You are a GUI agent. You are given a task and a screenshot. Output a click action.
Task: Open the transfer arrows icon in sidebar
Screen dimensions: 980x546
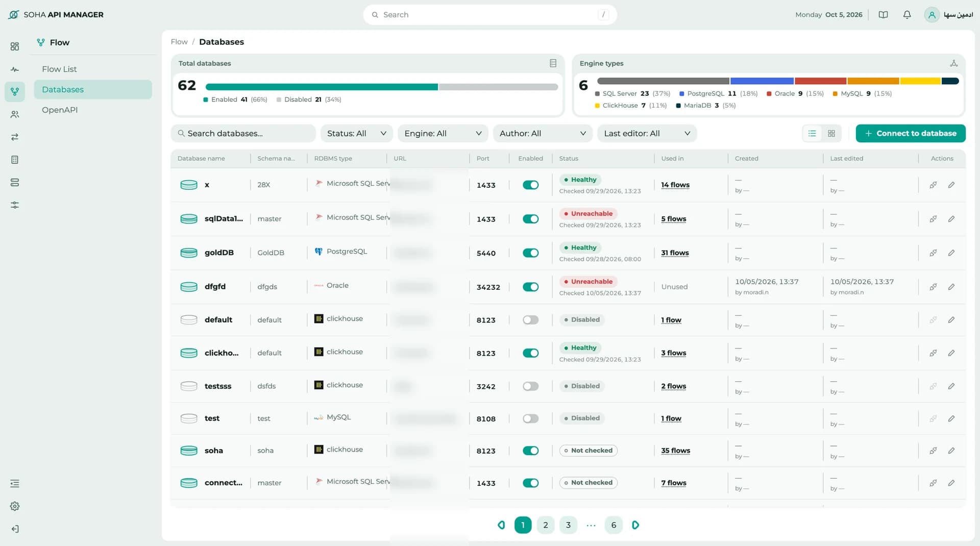(15, 137)
